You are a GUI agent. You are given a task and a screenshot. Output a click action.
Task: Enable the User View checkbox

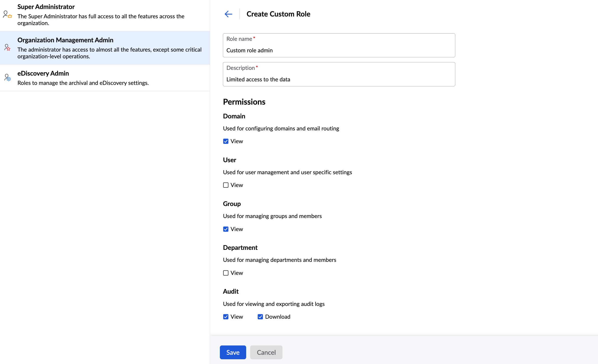tap(226, 185)
